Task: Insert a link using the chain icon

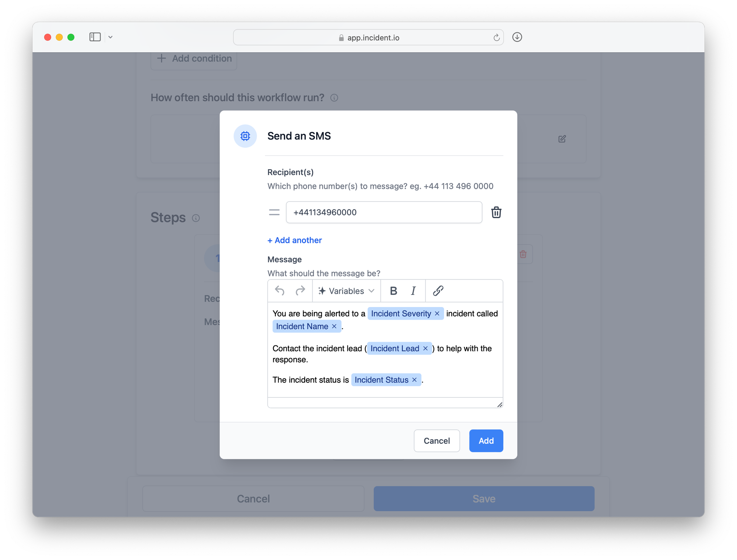Action: click(x=438, y=291)
